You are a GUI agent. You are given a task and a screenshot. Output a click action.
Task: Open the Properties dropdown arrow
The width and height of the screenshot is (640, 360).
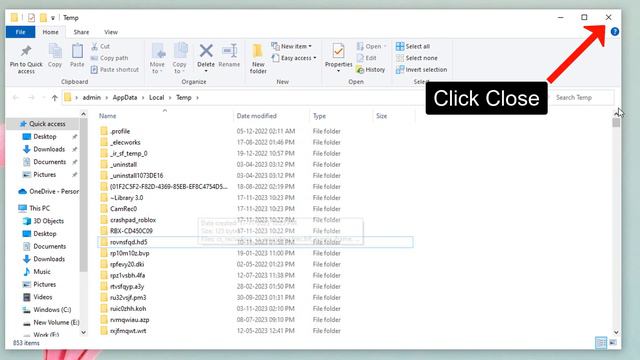[x=338, y=71]
